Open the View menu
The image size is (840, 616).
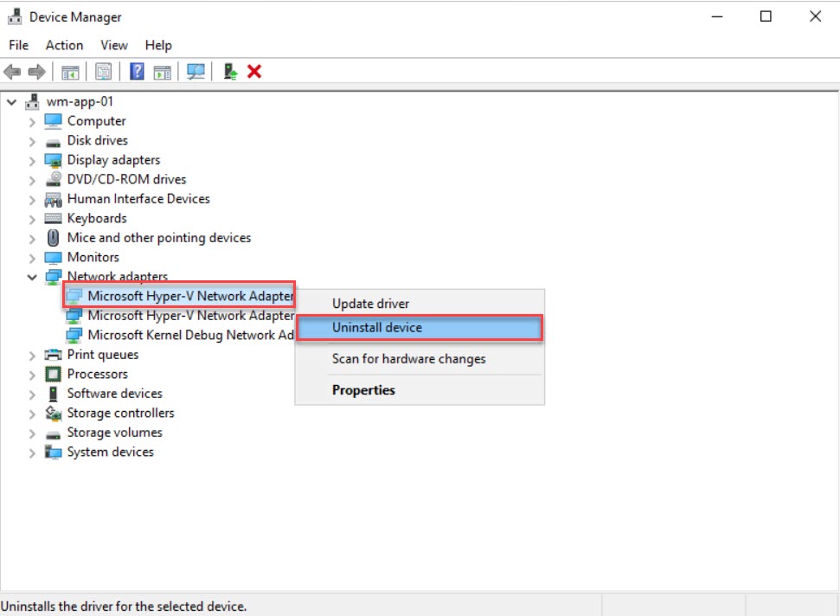point(113,45)
